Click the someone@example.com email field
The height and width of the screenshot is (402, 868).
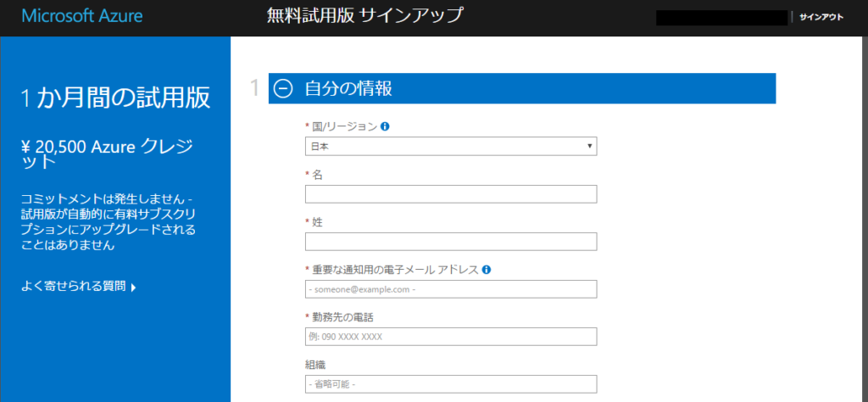click(x=451, y=289)
